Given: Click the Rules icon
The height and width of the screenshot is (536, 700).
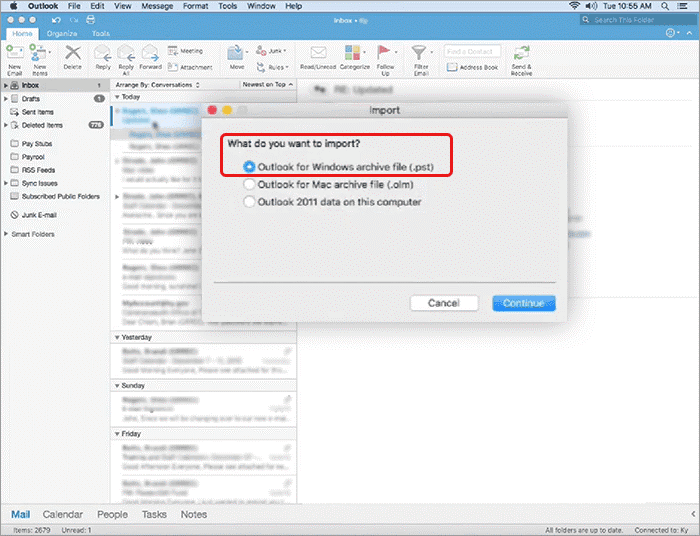Looking at the screenshot, I should 261,67.
